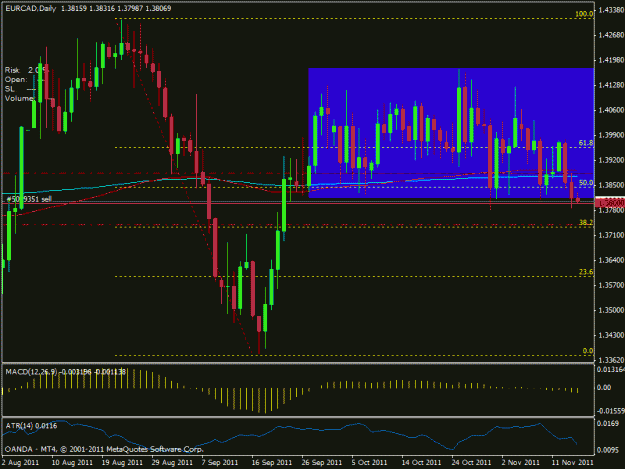
Task: Click the 1.40600 price scale value
Action: tap(611, 110)
